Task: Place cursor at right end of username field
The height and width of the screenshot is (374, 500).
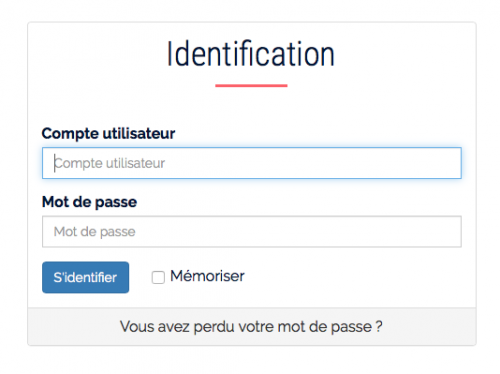Action: 455,163
